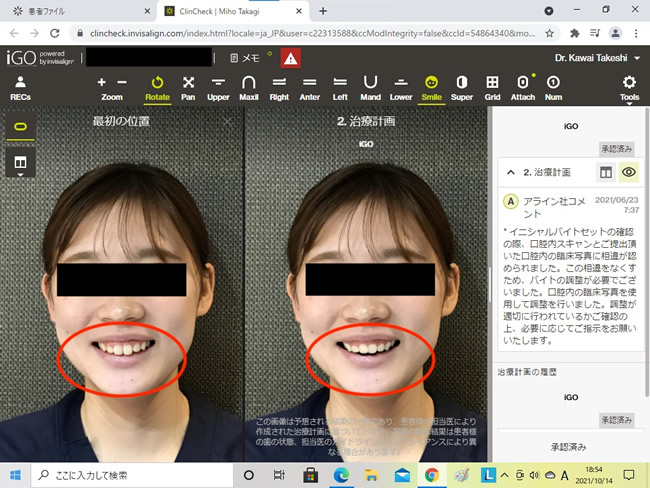Switch to Upper arch view

(218, 87)
